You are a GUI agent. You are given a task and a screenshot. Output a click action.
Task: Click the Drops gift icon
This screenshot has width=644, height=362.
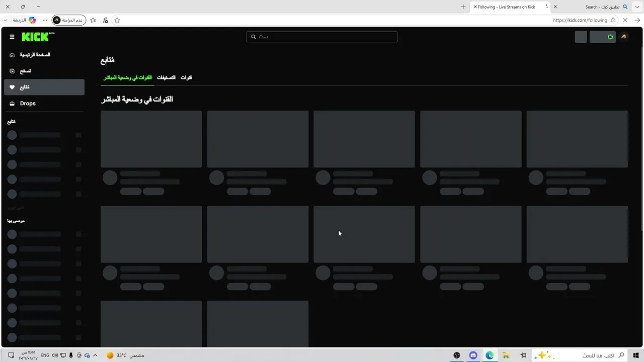pyautogui.click(x=12, y=104)
